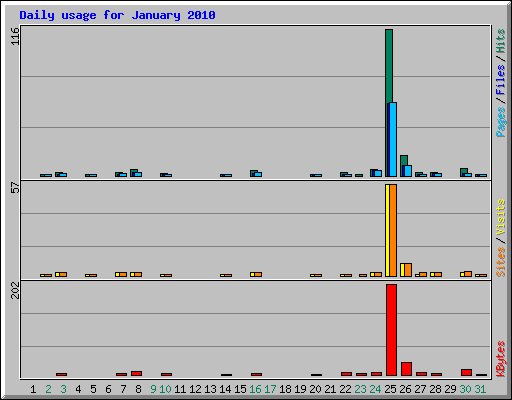
Task: Click the Hits bar for day 16
Action: [254, 172]
